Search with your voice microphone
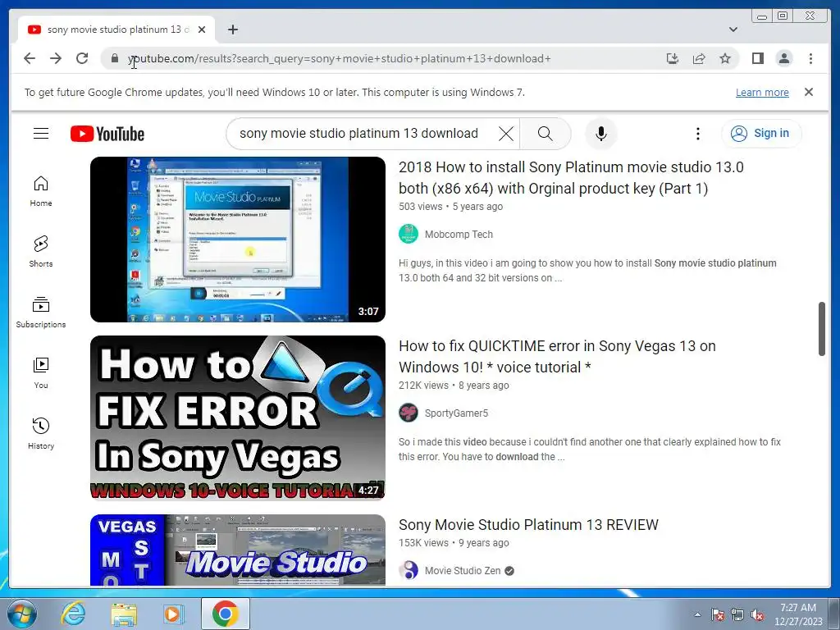 [601, 134]
